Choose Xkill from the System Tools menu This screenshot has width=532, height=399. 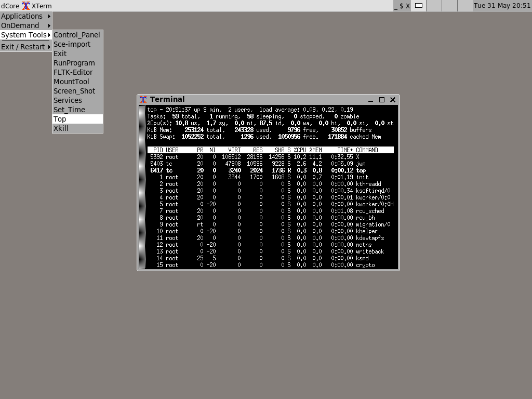click(61, 128)
